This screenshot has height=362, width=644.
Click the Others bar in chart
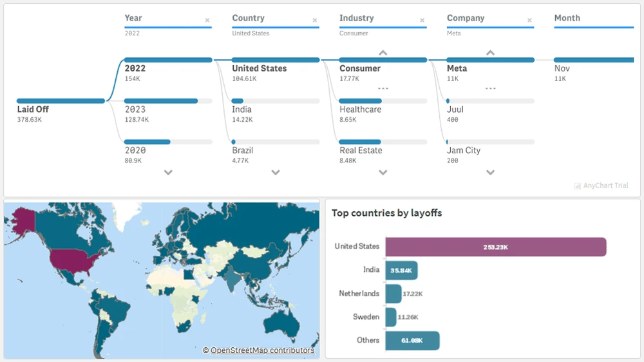point(412,340)
